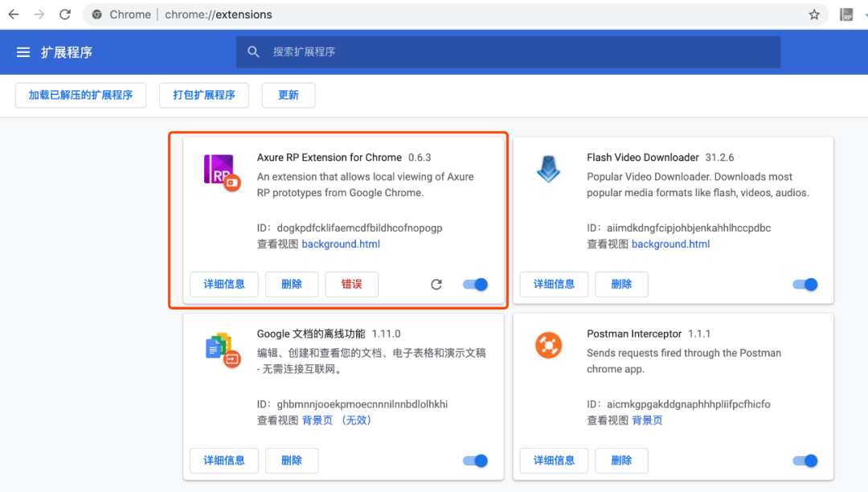Focus the 搜索扩展程序 search field

(508, 52)
